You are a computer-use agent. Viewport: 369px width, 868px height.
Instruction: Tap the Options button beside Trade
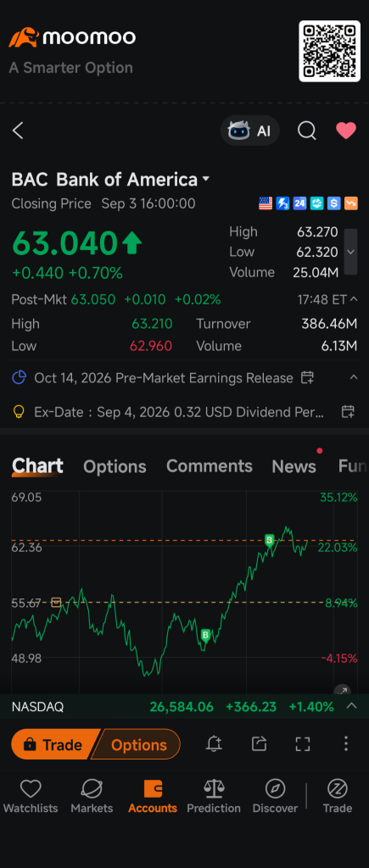[x=138, y=744]
